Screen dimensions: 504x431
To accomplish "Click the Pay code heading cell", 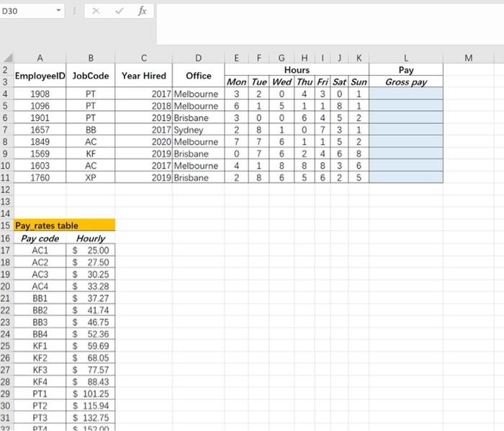I will click(x=40, y=239).
